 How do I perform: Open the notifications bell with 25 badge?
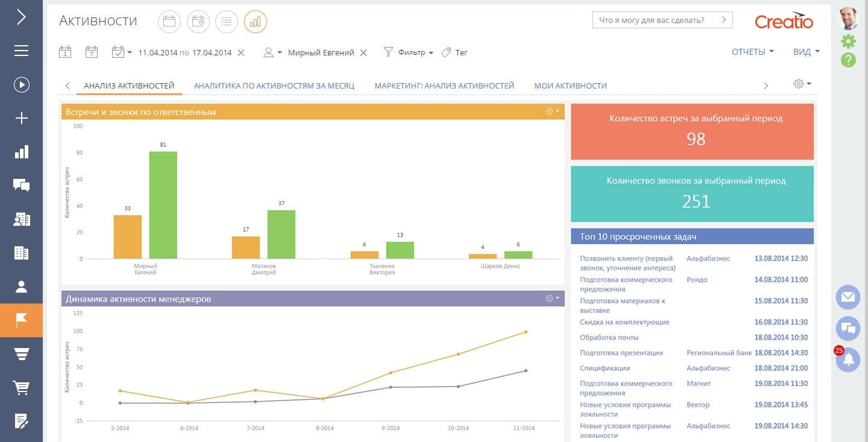point(848,360)
